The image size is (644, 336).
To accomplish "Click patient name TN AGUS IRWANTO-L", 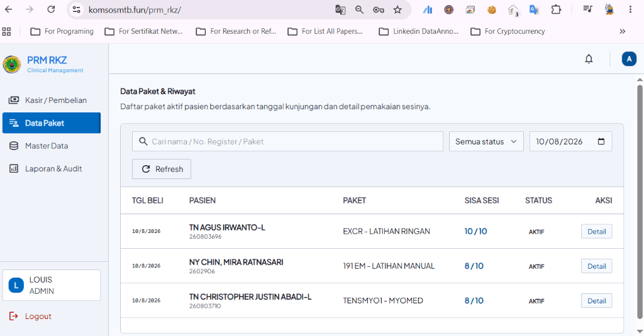I will coord(227,227).
